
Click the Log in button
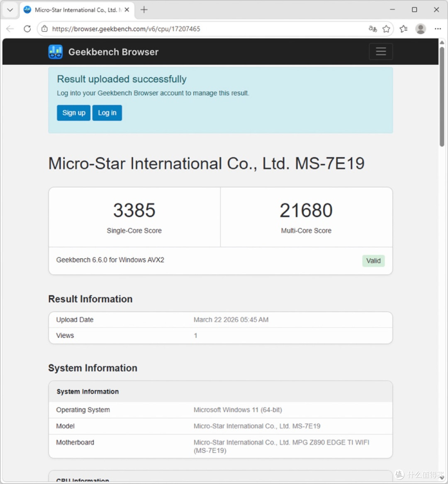(x=107, y=112)
